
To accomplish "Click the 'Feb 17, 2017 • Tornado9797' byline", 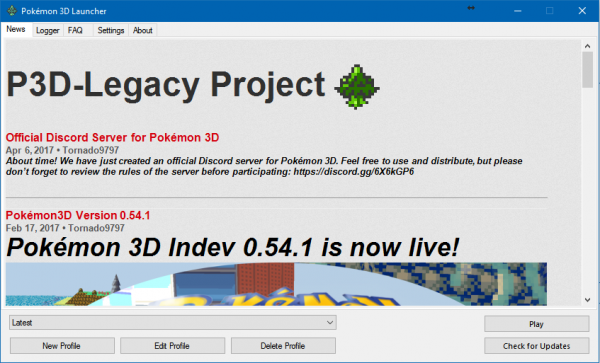I will pos(65,228).
